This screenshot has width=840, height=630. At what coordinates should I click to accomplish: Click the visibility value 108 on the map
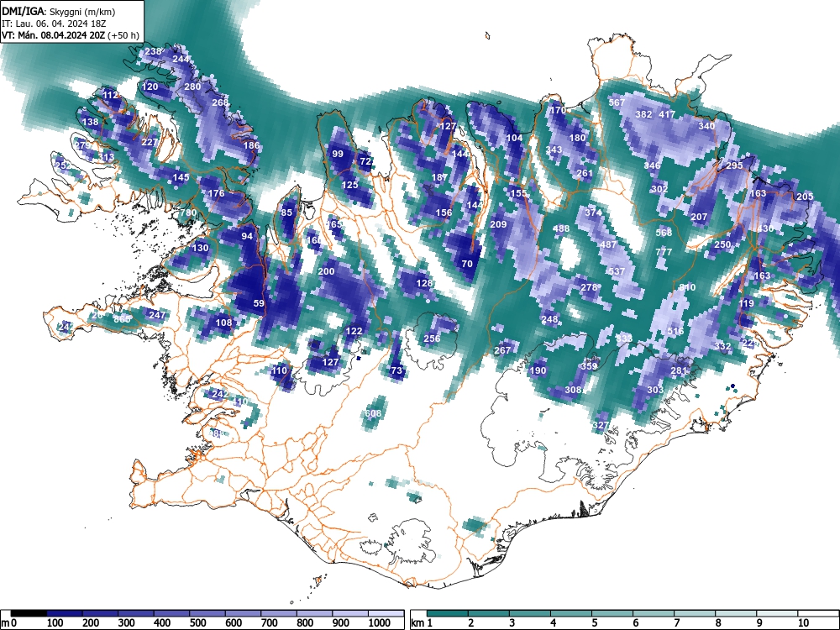coord(223,322)
